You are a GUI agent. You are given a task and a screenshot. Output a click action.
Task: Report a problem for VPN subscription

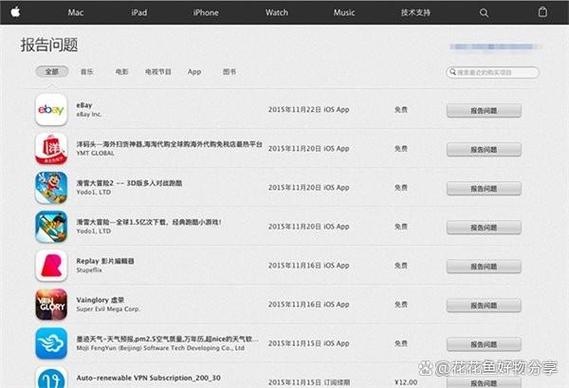(x=484, y=383)
